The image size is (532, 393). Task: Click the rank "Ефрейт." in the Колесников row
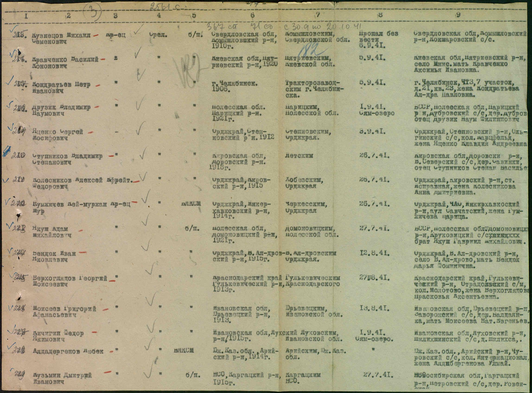click(120, 180)
